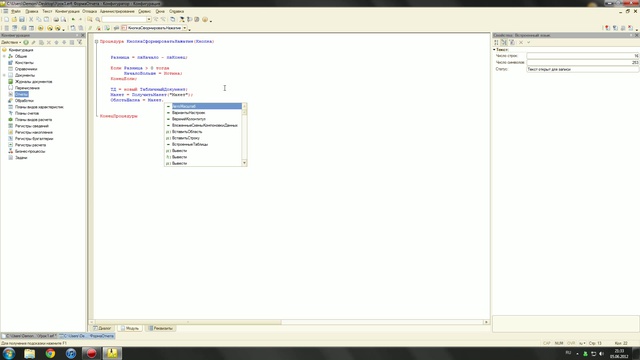Create a new document from toolbar

coord(6,19)
